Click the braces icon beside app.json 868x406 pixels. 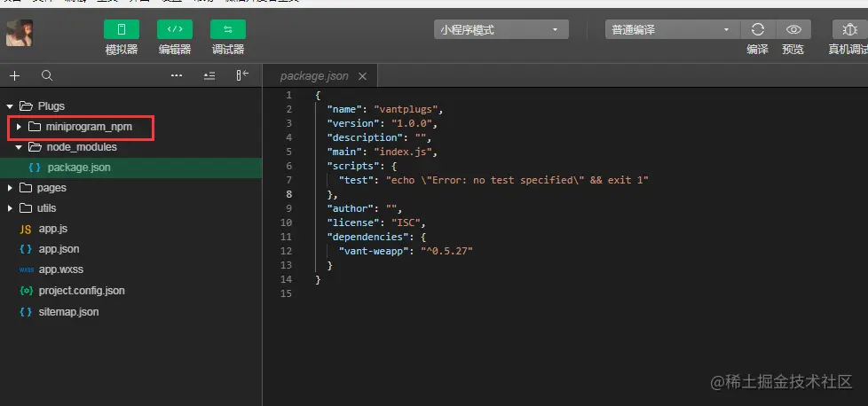point(26,249)
